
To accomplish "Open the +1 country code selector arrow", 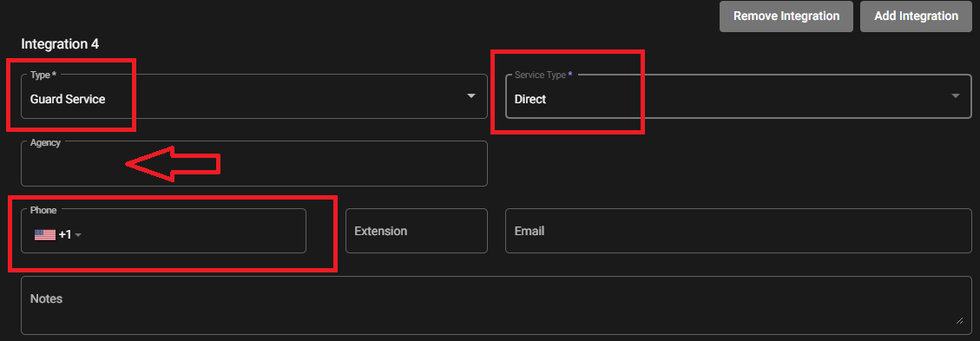I will coord(78,235).
